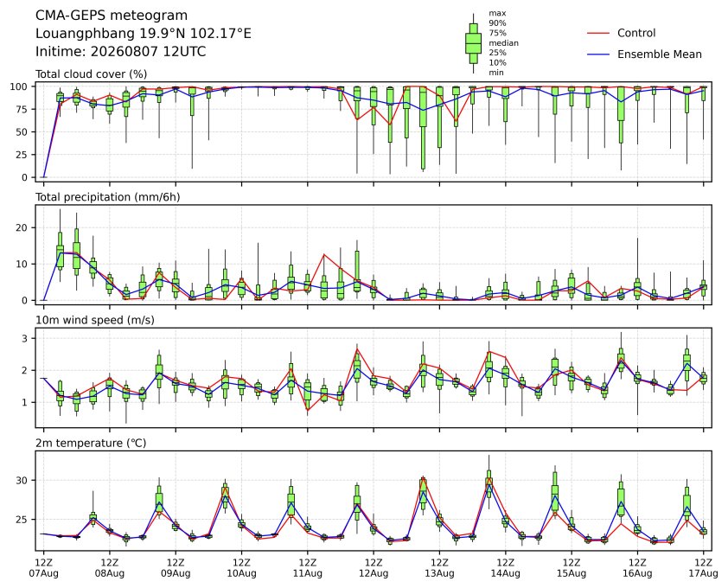
Task: Click the Ensemble Mean blue legend line
Action: [x=598, y=54]
